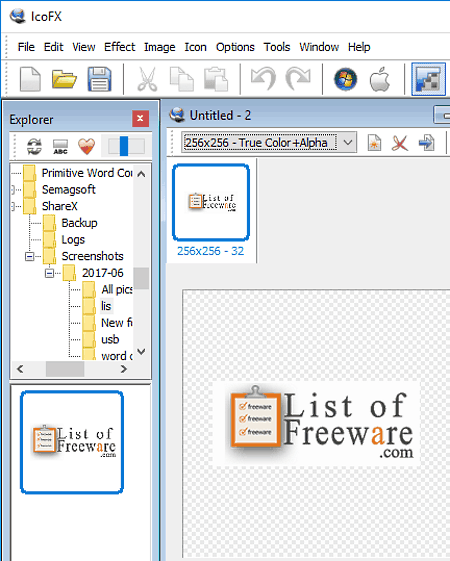This screenshot has height=561, width=450.
Task: Redo with the curved right arrow
Action: point(298,78)
